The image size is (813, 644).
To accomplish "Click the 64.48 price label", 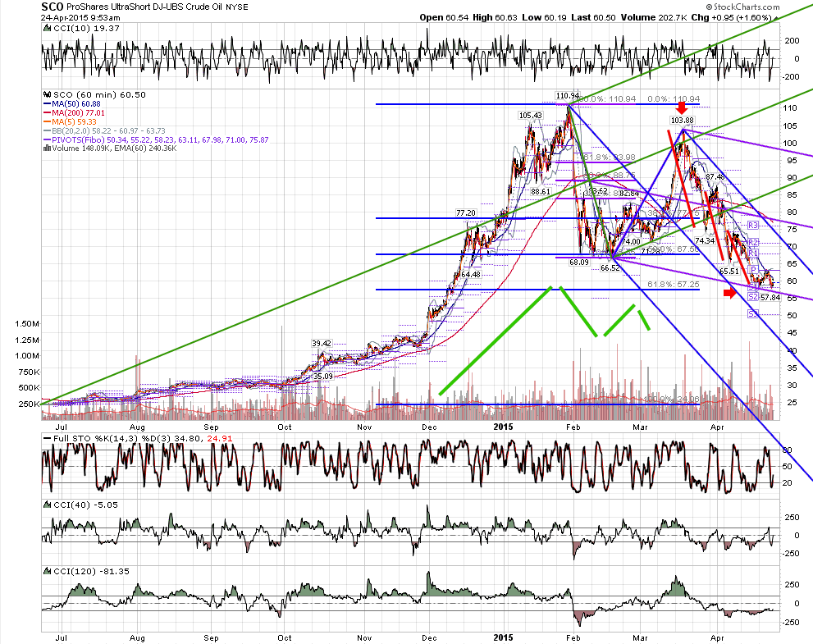I will tap(471, 274).
